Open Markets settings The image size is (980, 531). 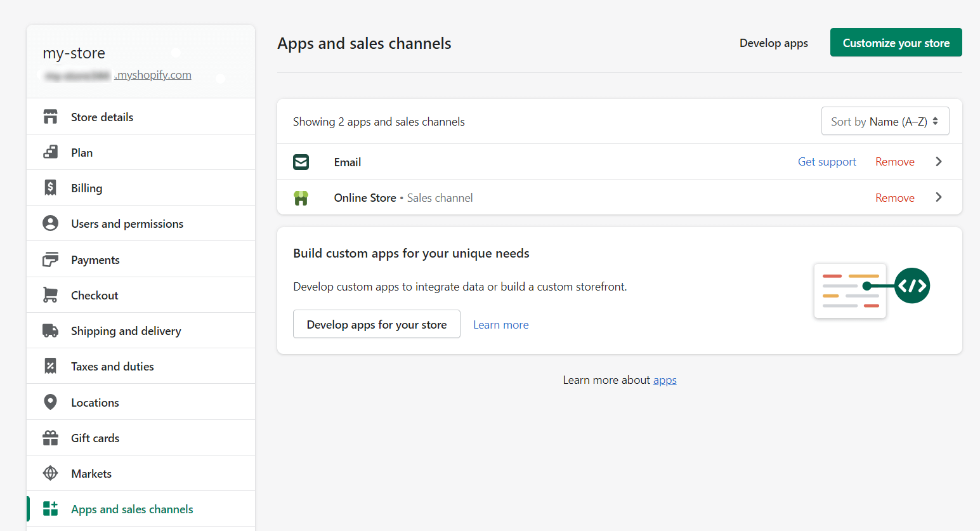click(x=141, y=473)
